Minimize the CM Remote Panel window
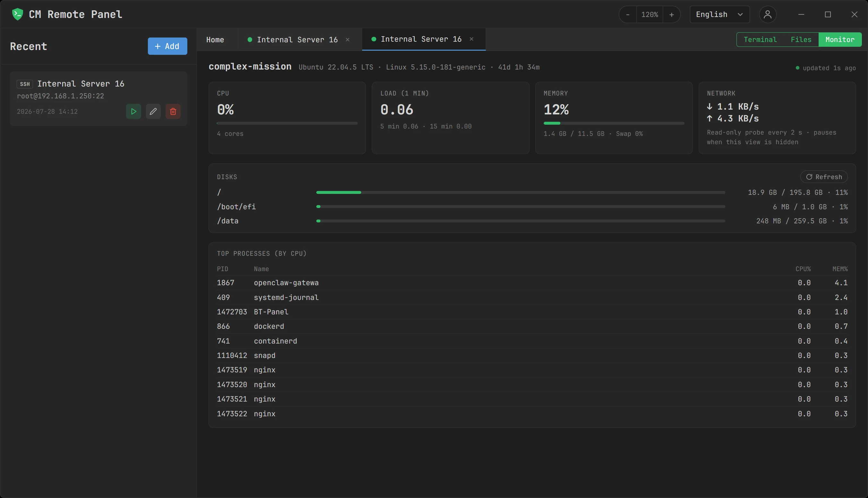 [801, 14]
